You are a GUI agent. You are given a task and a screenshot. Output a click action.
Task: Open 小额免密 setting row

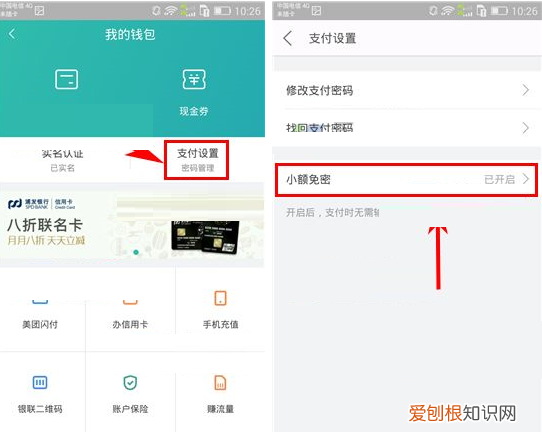[x=406, y=179]
